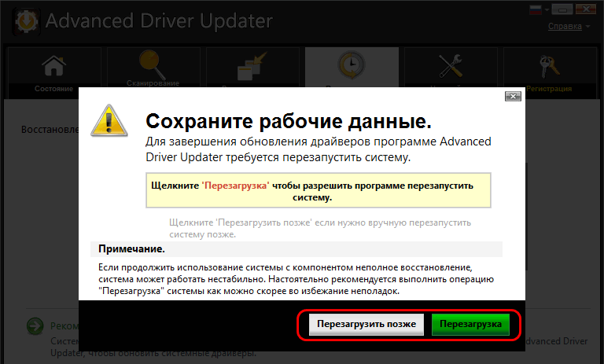Minimize the Advanced Driver Updater window
Image resolution: width=604 pixels, height=364 pixels.
pyautogui.click(x=562, y=9)
